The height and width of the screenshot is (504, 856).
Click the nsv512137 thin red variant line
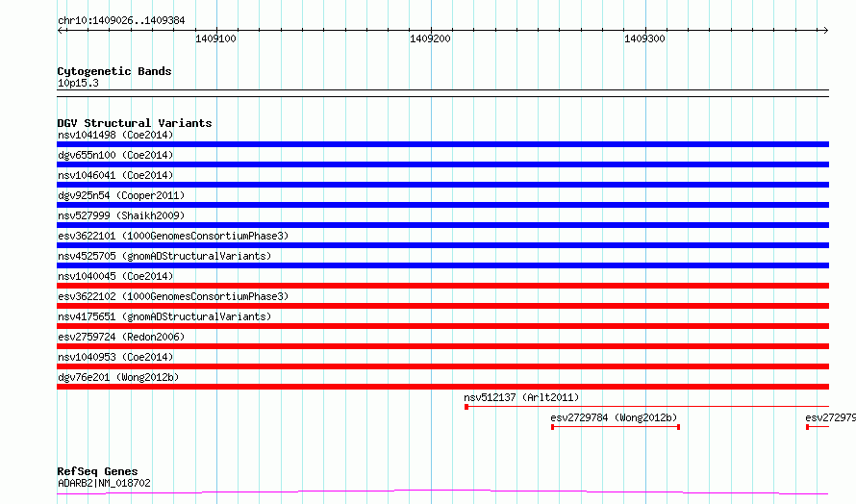(x=647, y=407)
